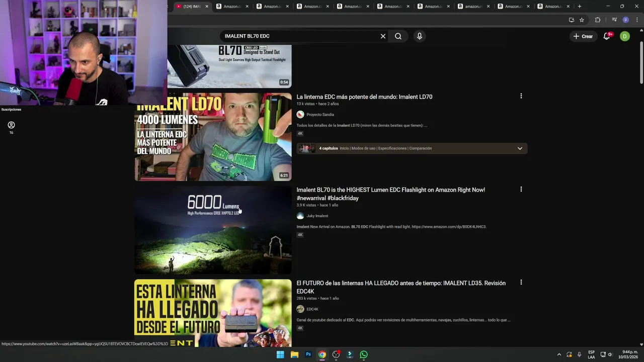644x362 pixels.
Task: Click the Chrome taskbar icon
Action: click(x=322, y=354)
